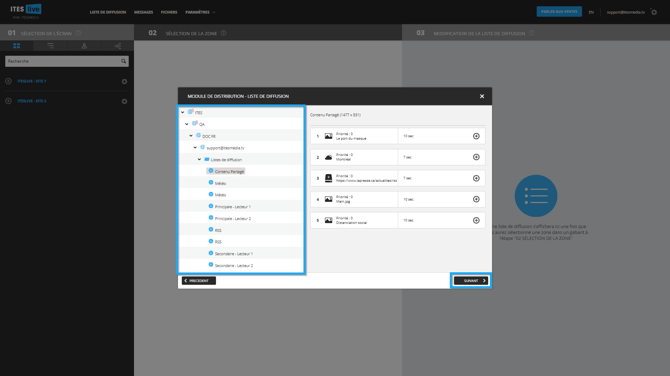670x376 pixels.
Task: Open the Liste de diffusion menu
Action: click(108, 12)
